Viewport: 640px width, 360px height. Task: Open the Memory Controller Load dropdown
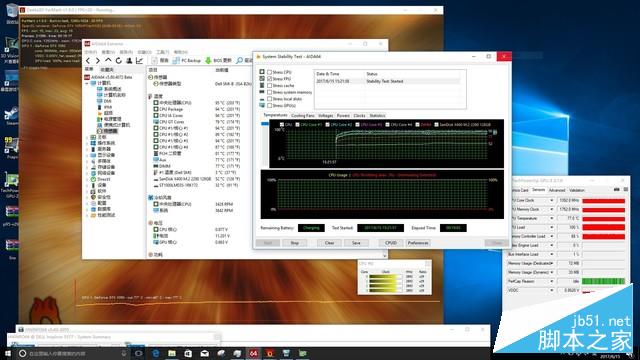point(552,236)
